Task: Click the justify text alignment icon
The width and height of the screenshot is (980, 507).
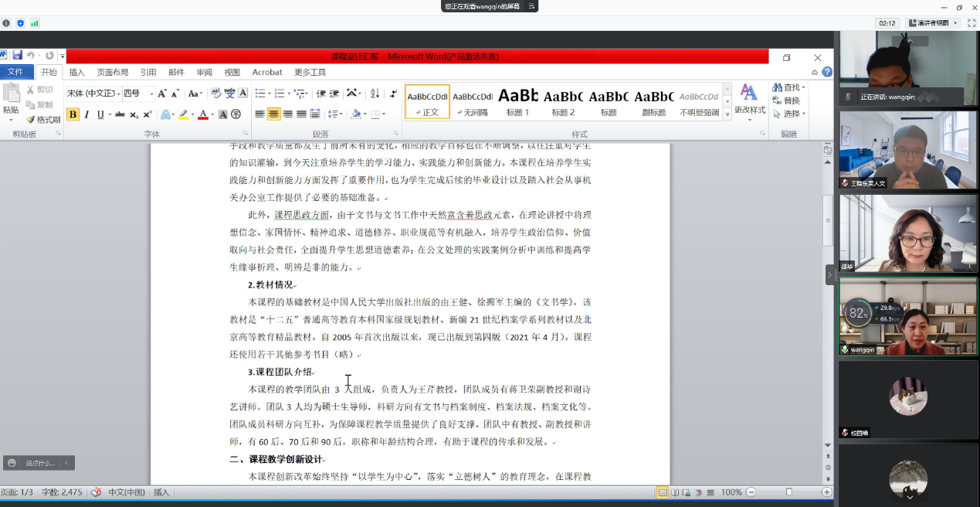Action: pos(301,114)
